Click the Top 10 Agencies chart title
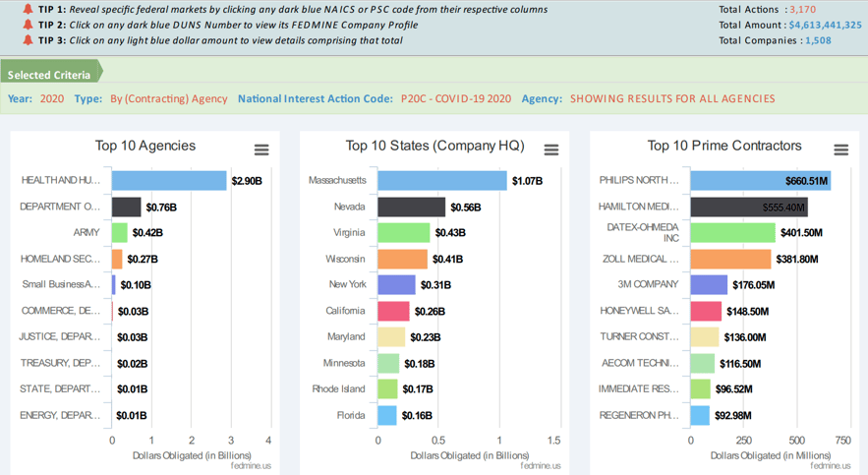Image resolution: width=868 pixels, height=475 pixels. (x=145, y=146)
